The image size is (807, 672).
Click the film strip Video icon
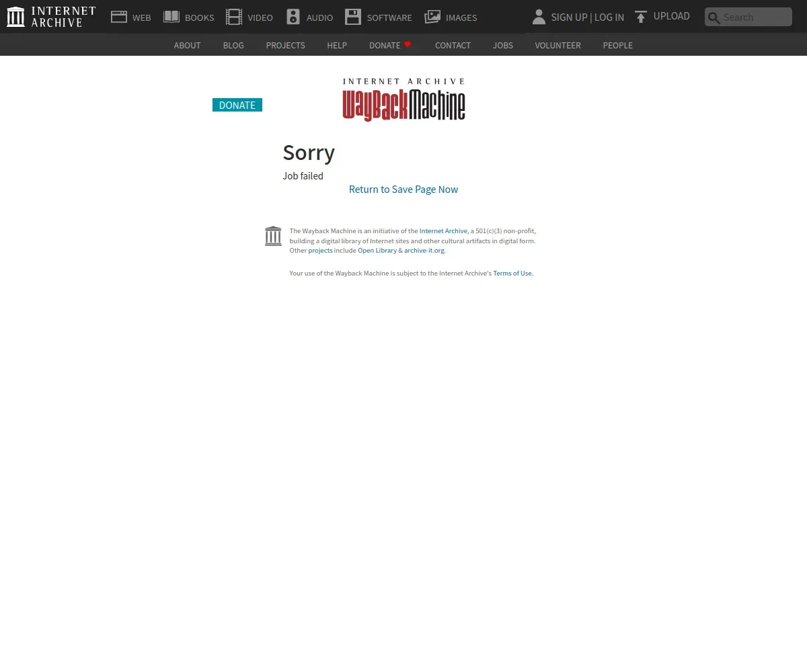234,17
